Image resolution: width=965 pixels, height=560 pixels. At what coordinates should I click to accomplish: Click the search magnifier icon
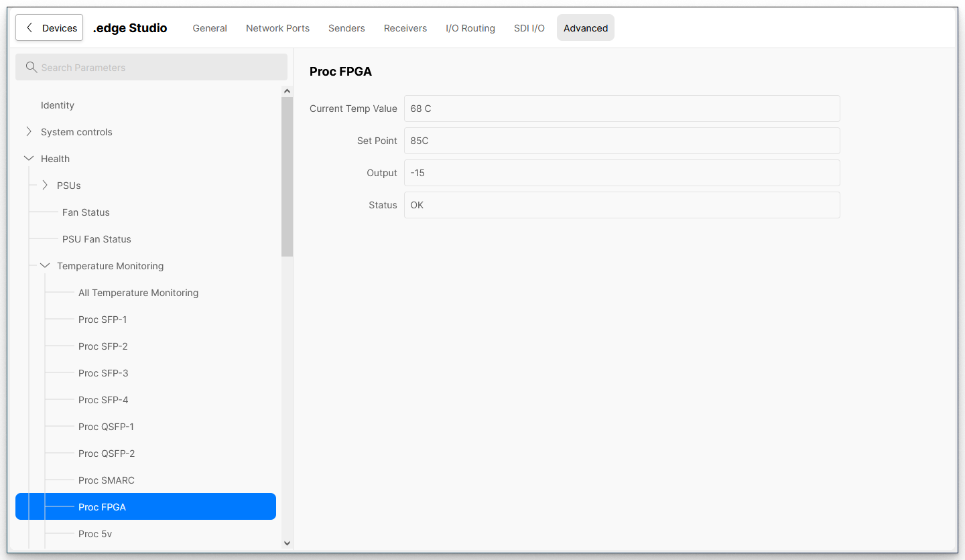[31, 68]
